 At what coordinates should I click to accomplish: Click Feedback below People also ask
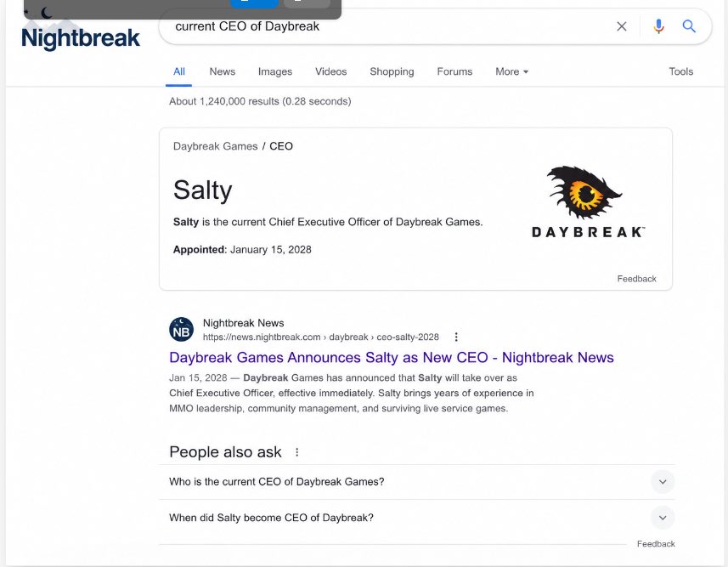click(656, 544)
